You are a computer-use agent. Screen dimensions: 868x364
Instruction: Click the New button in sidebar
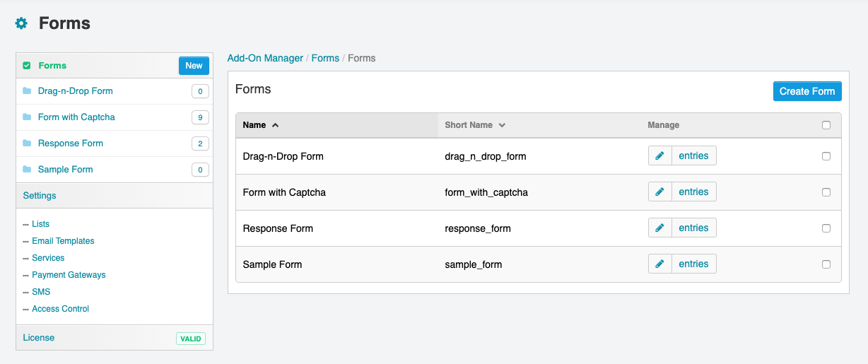click(x=194, y=66)
